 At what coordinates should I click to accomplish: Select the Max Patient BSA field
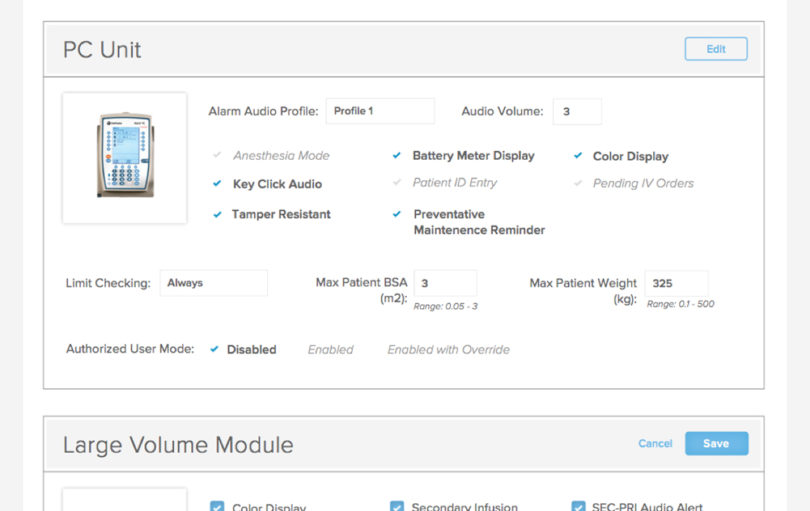click(x=446, y=283)
